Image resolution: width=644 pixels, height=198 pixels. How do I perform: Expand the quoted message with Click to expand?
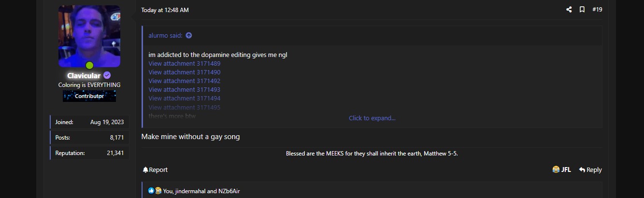tap(372, 118)
